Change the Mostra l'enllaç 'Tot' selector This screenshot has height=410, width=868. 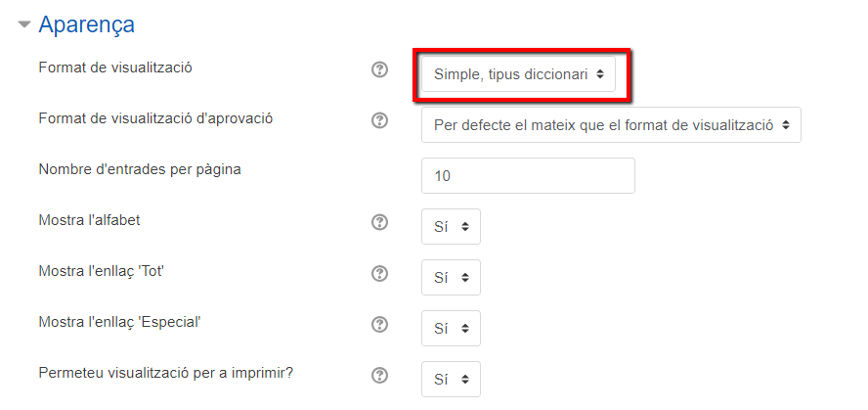pos(451,277)
